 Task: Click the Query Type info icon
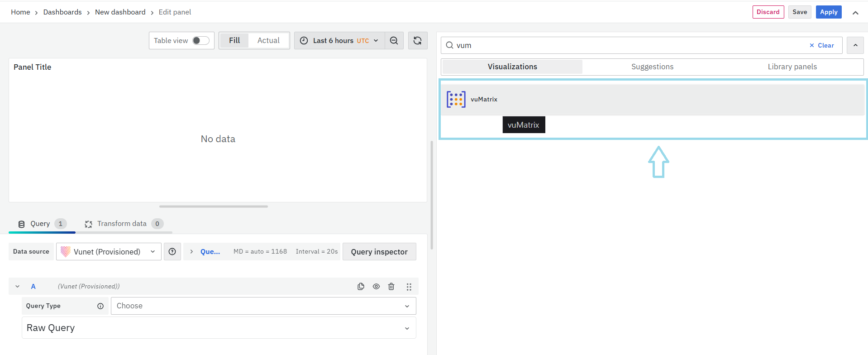point(100,306)
